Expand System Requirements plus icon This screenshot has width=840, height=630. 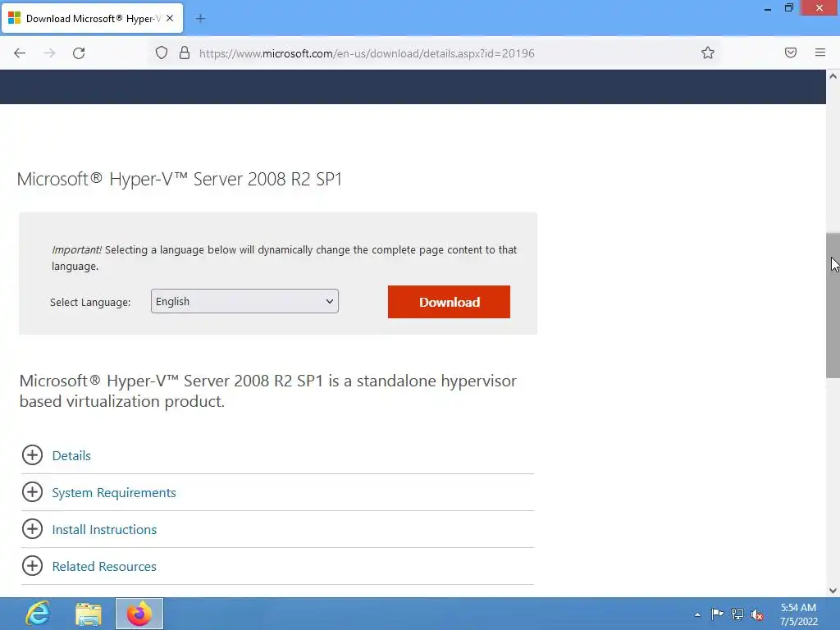tap(32, 492)
